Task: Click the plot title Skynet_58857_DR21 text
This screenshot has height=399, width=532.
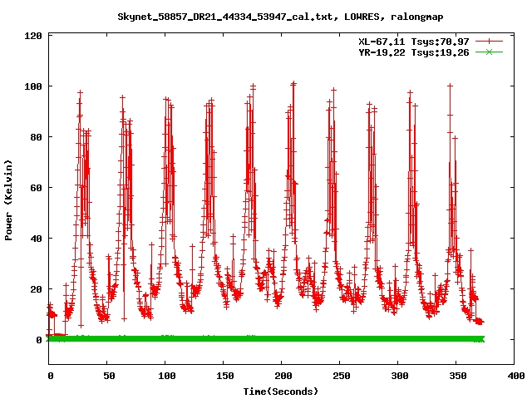Action: (280, 17)
